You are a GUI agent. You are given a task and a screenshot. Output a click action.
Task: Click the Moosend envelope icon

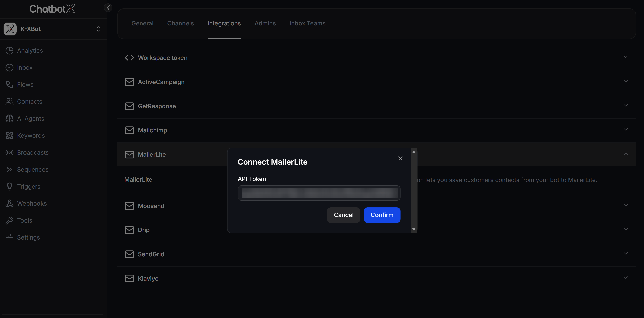129,206
